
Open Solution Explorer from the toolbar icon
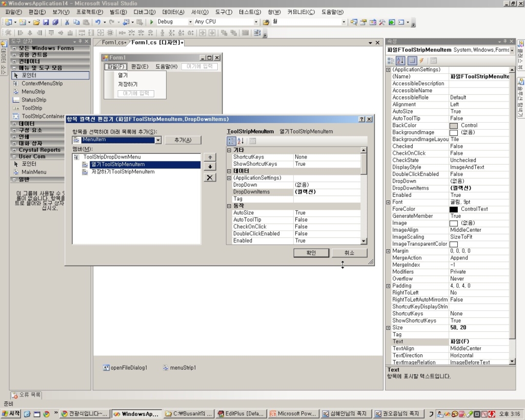pyautogui.click(x=354, y=22)
